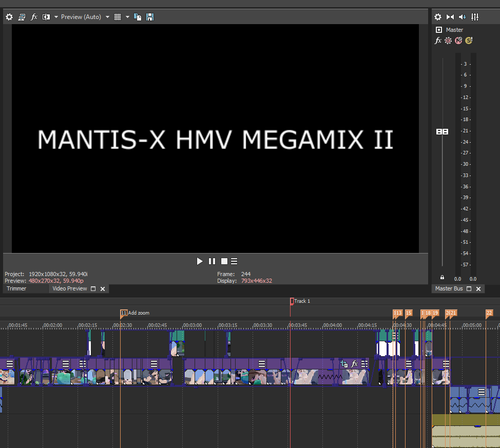This screenshot has width=500, height=448.
Task: Click ruler at 00:03:00
Action: click(x=193, y=325)
